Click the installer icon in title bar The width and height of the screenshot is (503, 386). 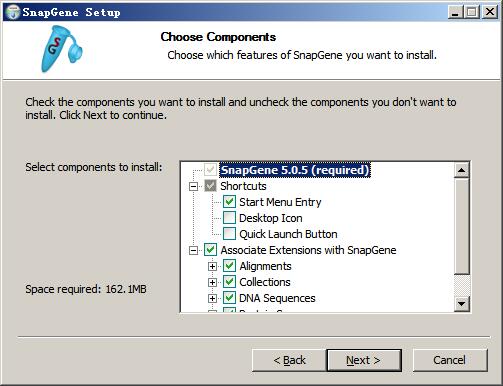point(13,12)
